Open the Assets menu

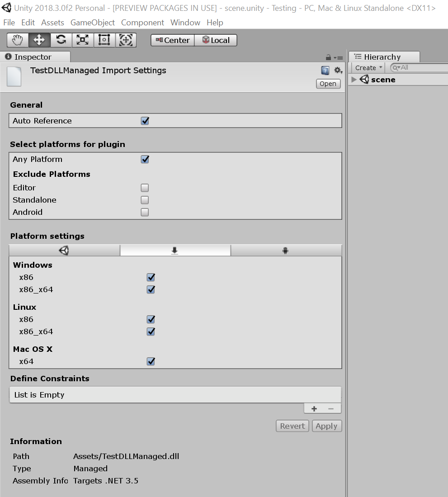tap(52, 23)
